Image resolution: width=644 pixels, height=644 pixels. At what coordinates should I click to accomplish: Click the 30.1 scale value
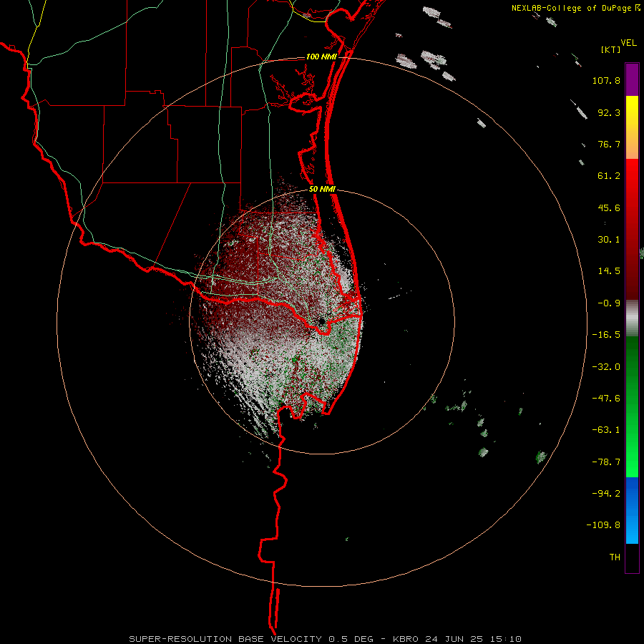tap(609, 240)
